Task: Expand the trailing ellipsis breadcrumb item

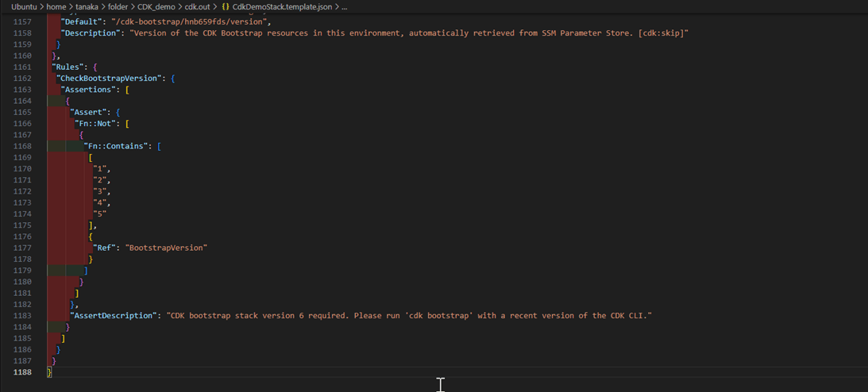Action: pyautogui.click(x=344, y=6)
